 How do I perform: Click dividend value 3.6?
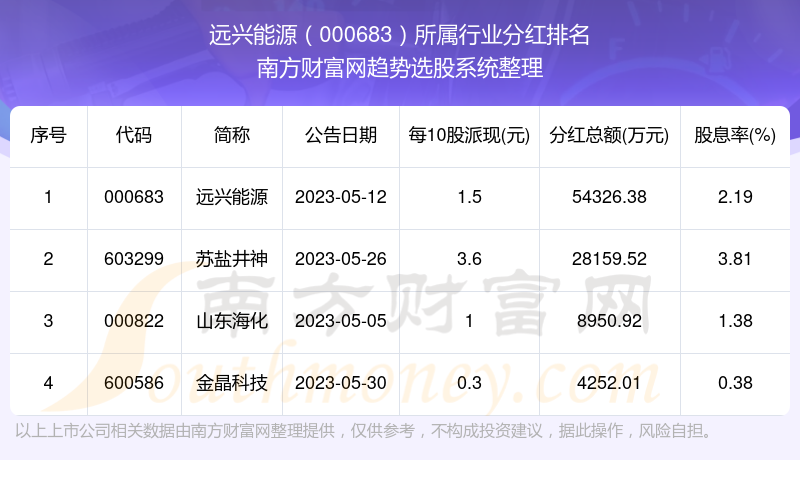coord(469,259)
